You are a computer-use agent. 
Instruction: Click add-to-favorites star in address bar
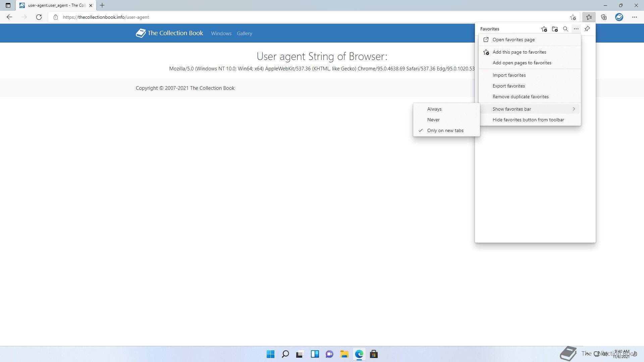[573, 17]
